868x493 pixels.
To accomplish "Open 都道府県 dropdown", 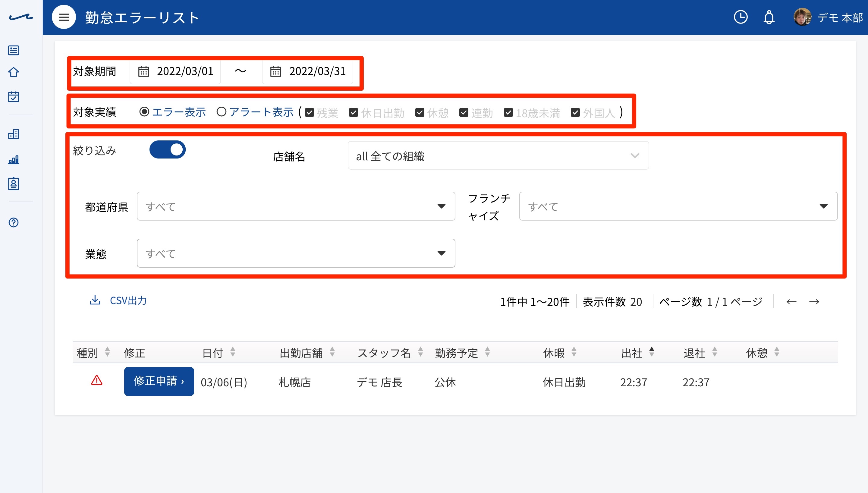I will (296, 206).
